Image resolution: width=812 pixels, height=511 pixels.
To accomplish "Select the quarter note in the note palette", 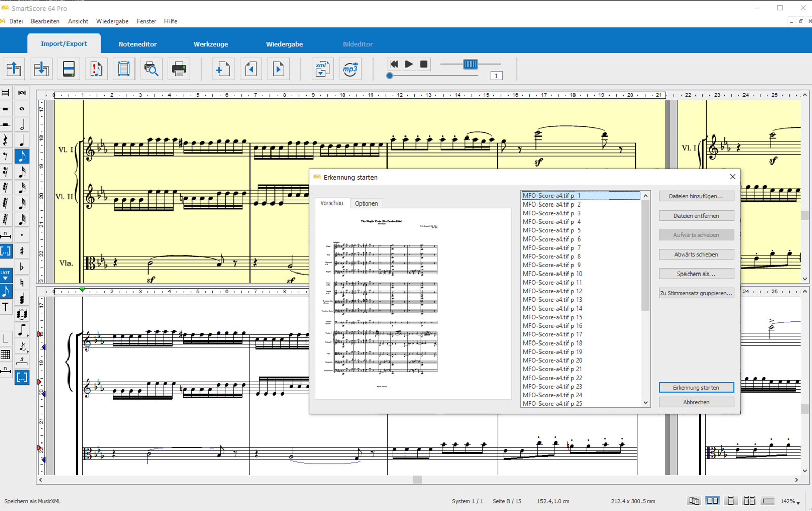I will click(x=22, y=140).
